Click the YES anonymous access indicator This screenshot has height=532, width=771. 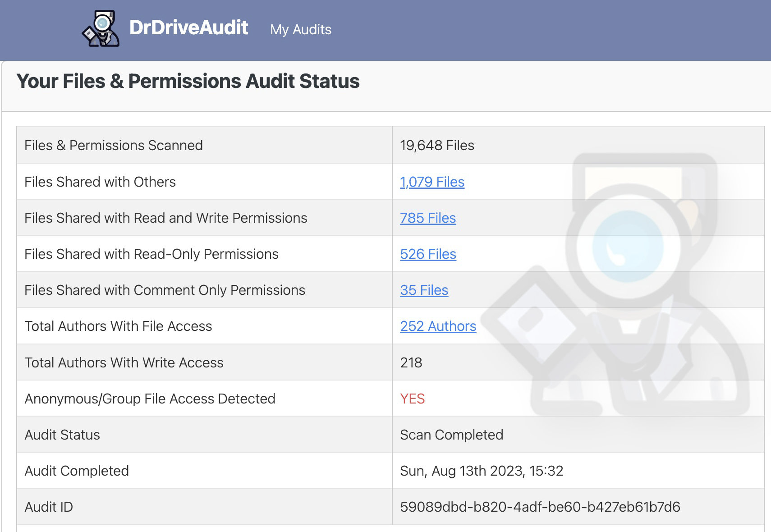[412, 399]
